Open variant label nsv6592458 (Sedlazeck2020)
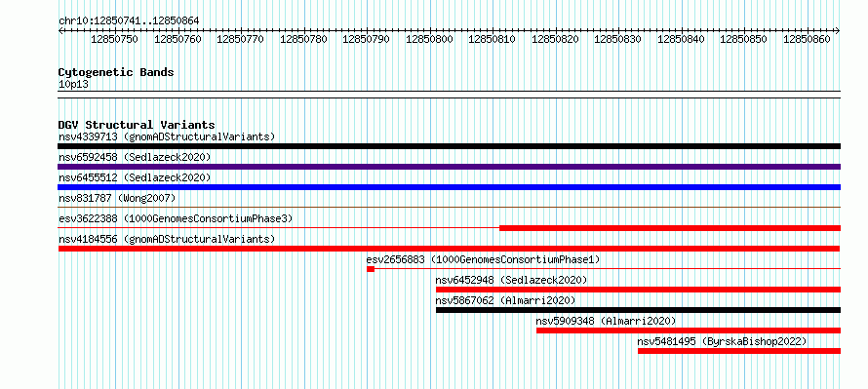868x389 pixels. tap(135, 157)
